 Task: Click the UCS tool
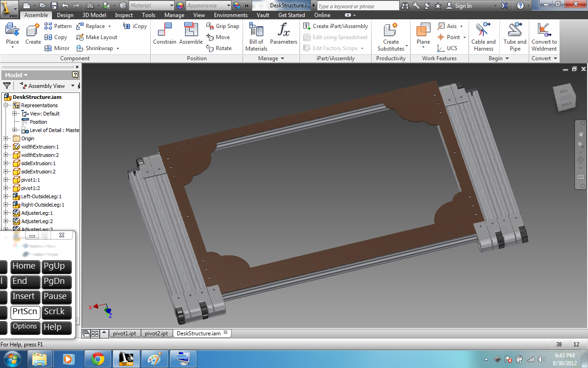[x=447, y=48]
